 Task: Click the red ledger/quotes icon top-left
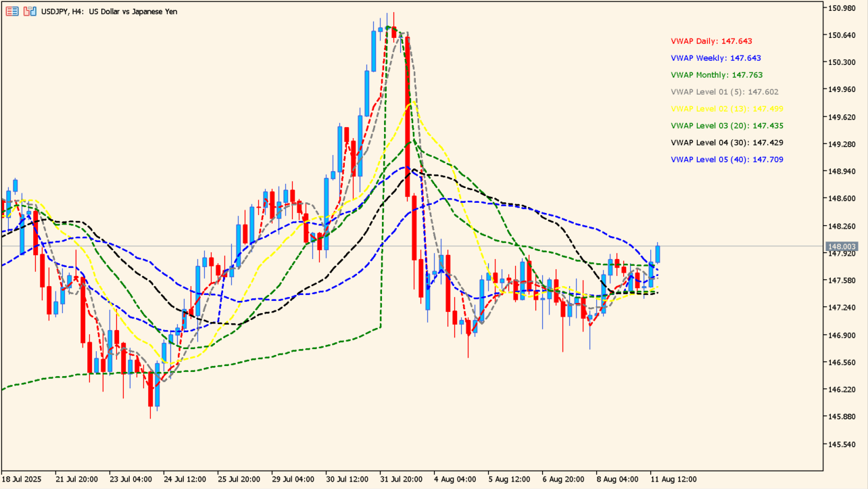(x=11, y=11)
